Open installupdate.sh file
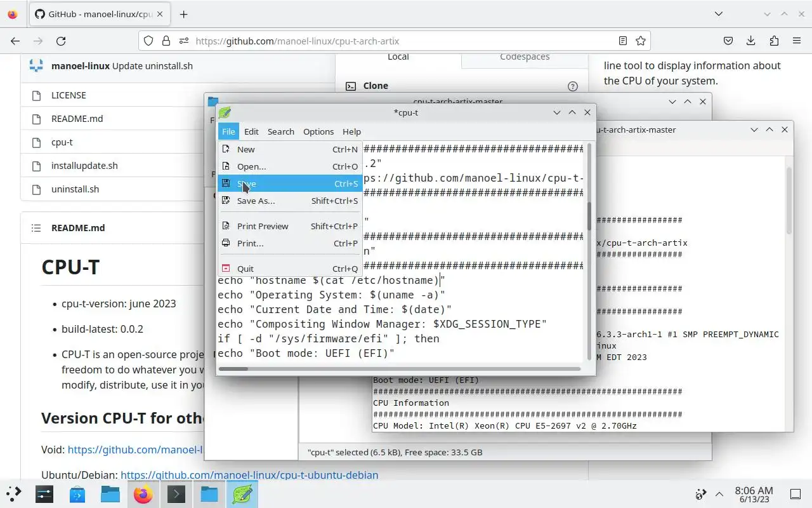The image size is (812, 508). tap(84, 166)
